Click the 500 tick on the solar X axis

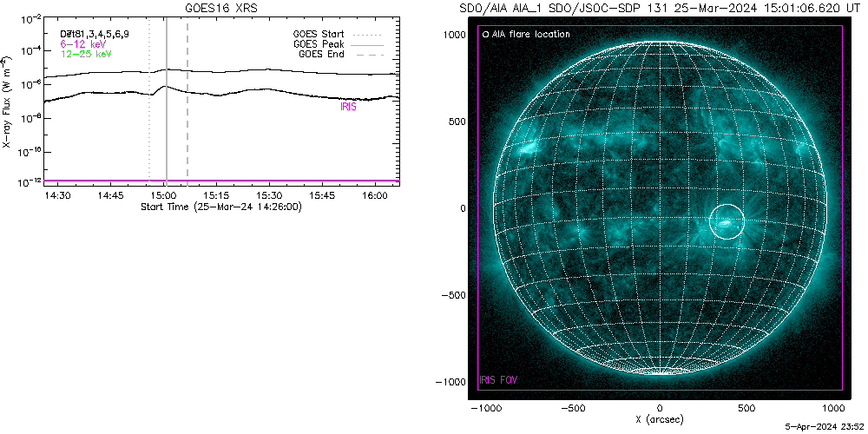click(x=746, y=408)
